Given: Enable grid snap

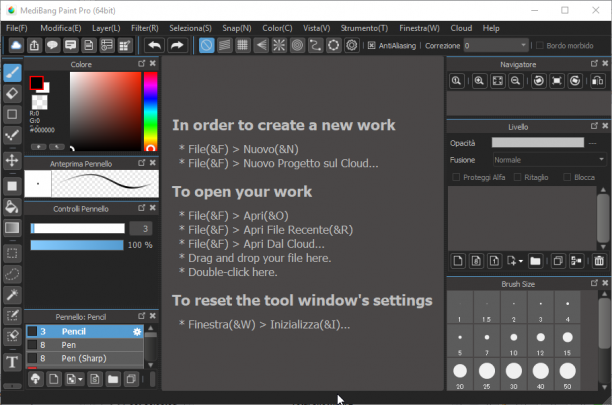Looking at the screenshot, I should 242,46.
